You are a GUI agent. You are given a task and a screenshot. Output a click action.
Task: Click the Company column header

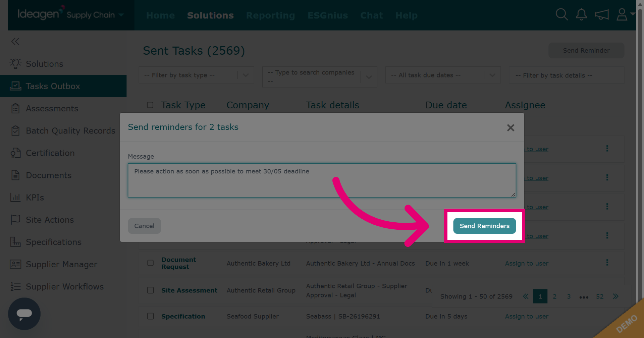(248, 105)
